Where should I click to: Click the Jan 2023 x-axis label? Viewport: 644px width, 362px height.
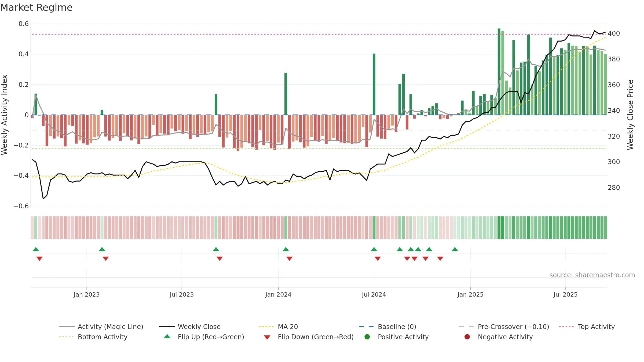87,294
